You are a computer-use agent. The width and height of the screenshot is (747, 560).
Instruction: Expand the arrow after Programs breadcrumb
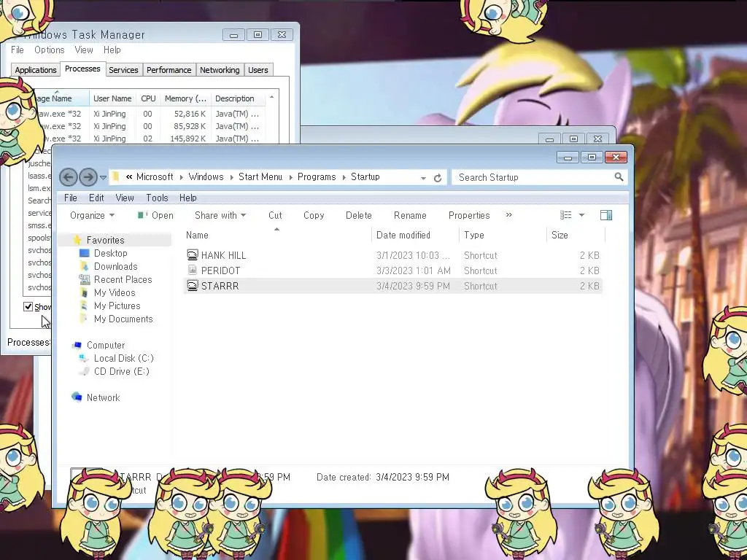pos(344,178)
